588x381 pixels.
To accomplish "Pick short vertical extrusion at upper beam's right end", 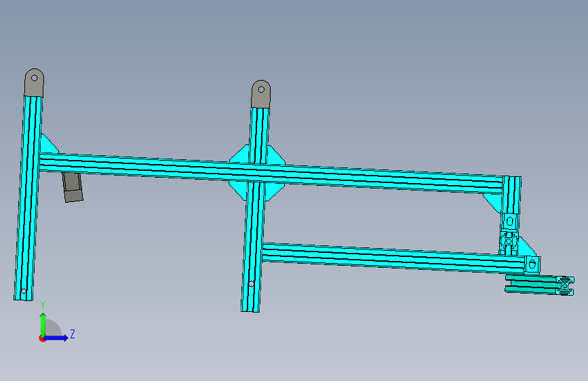I will coord(511,195).
